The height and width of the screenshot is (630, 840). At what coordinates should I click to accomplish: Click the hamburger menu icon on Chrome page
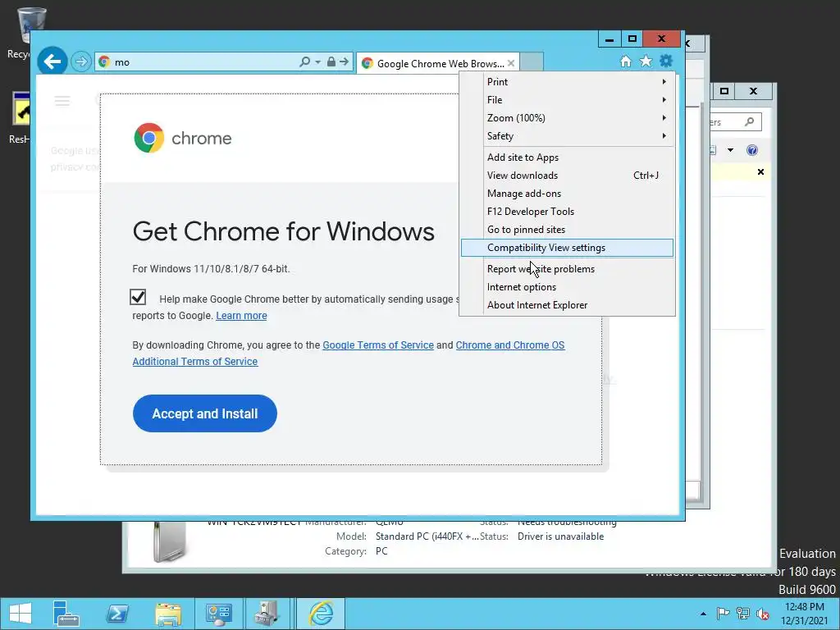click(x=62, y=101)
